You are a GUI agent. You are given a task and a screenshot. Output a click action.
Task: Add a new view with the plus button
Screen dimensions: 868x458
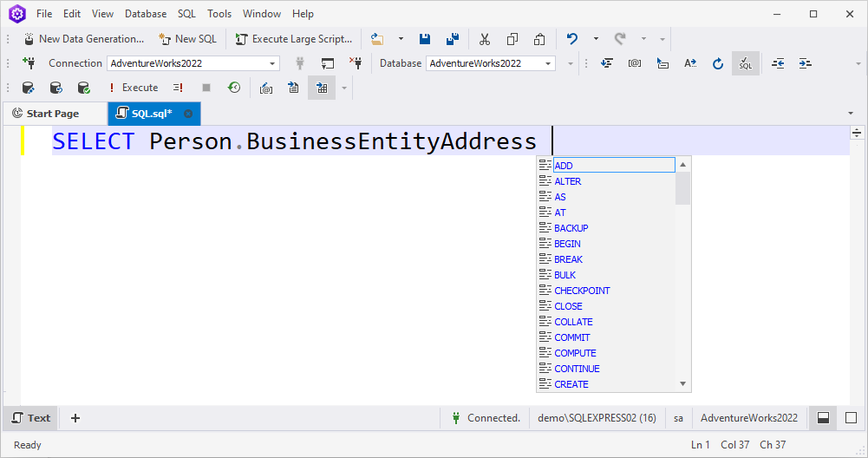[75, 418]
